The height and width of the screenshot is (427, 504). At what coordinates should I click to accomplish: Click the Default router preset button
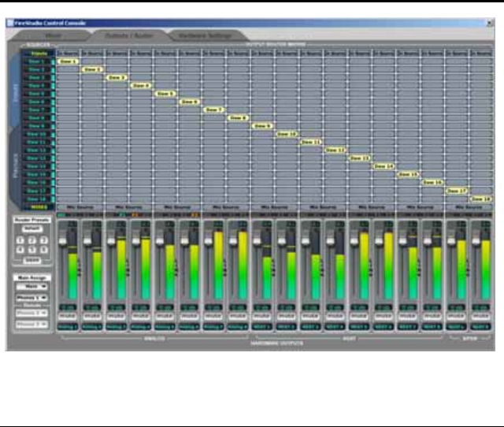(x=32, y=228)
